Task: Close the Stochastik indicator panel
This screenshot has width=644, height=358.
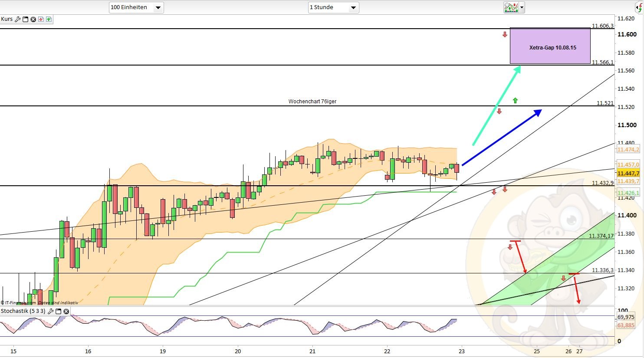Action: 66,311
